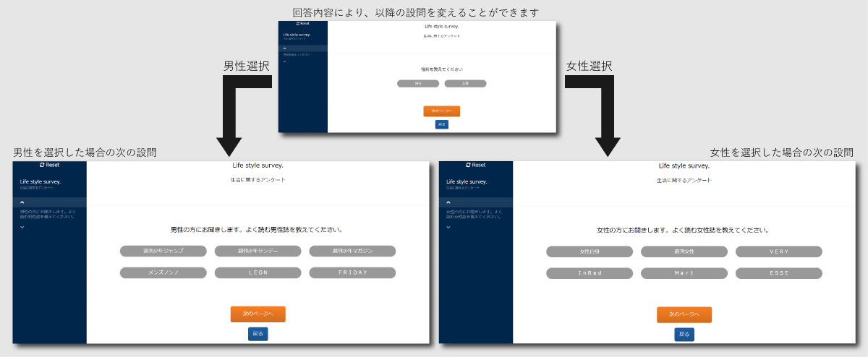Screen dimensions: 868x357
Task: Expand sidebar down chevron in men's survey panel
Action: pos(22,227)
